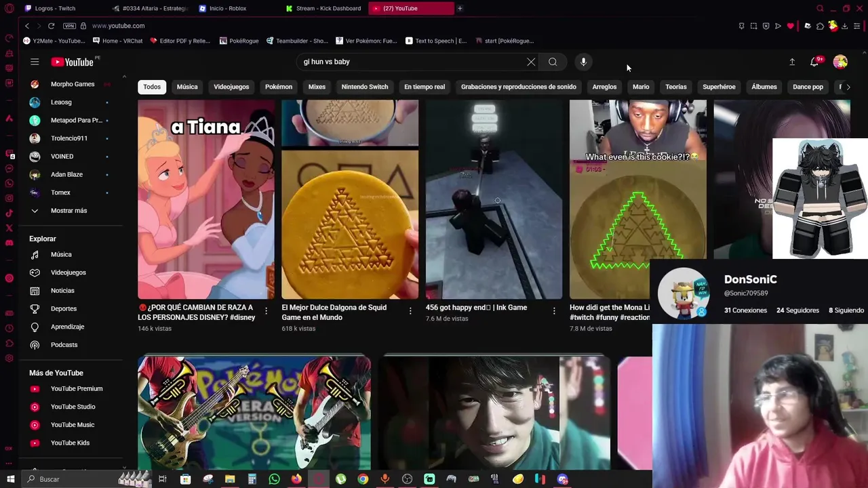
Task: Open the PokéRogue bookmark
Action: tap(239, 41)
